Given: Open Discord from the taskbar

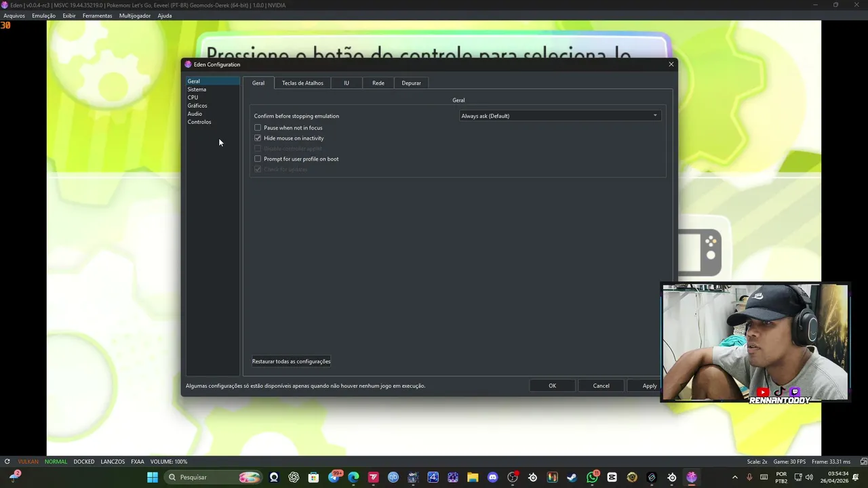Looking at the screenshot, I should [492, 477].
